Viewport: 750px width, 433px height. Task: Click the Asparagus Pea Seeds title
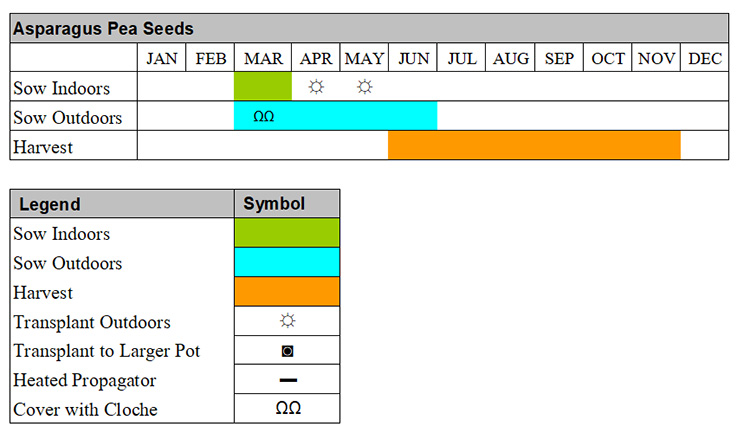[103, 29]
